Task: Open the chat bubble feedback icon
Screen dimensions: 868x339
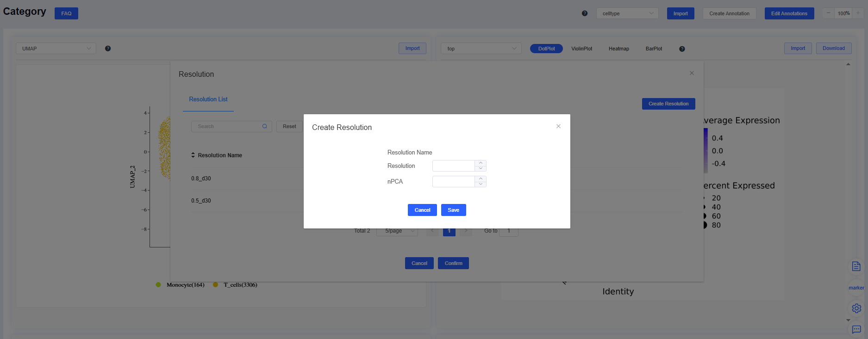Action: pyautogui.click(x=856, y=329)
